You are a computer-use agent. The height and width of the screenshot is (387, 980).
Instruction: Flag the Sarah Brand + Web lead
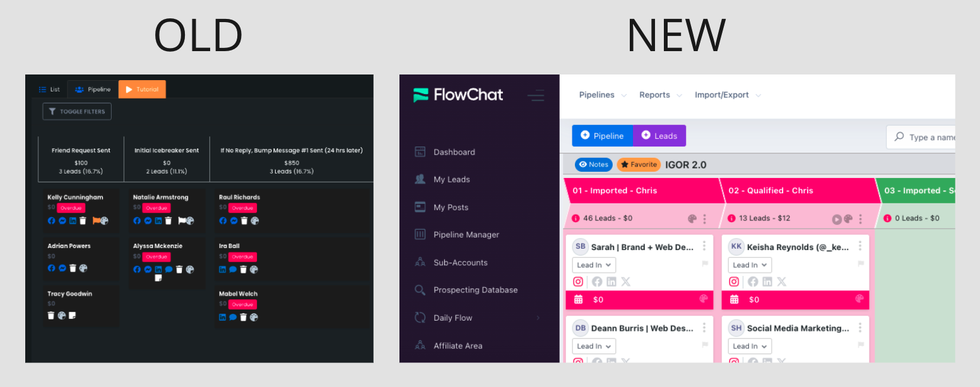pos(705,263)
